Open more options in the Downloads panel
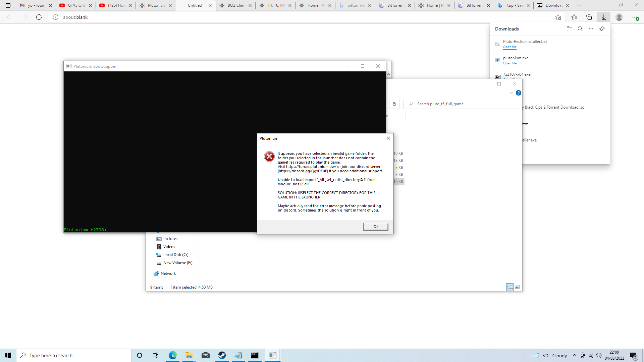644x362 pixels. [591, 29]
